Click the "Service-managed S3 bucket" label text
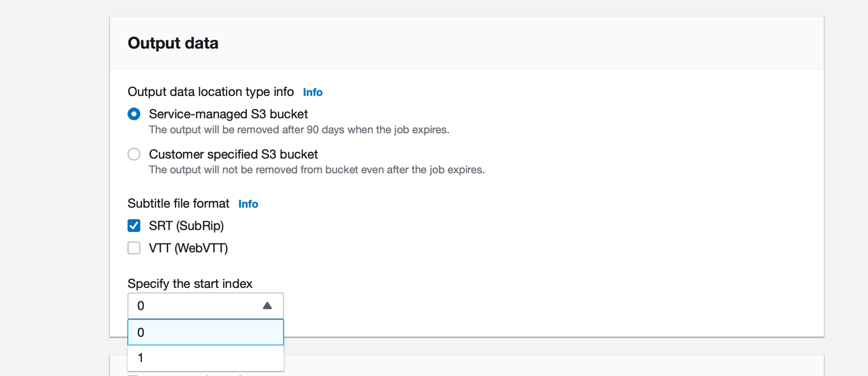The width and height of the screenshot is (868, 376). [x=228, y=114]
